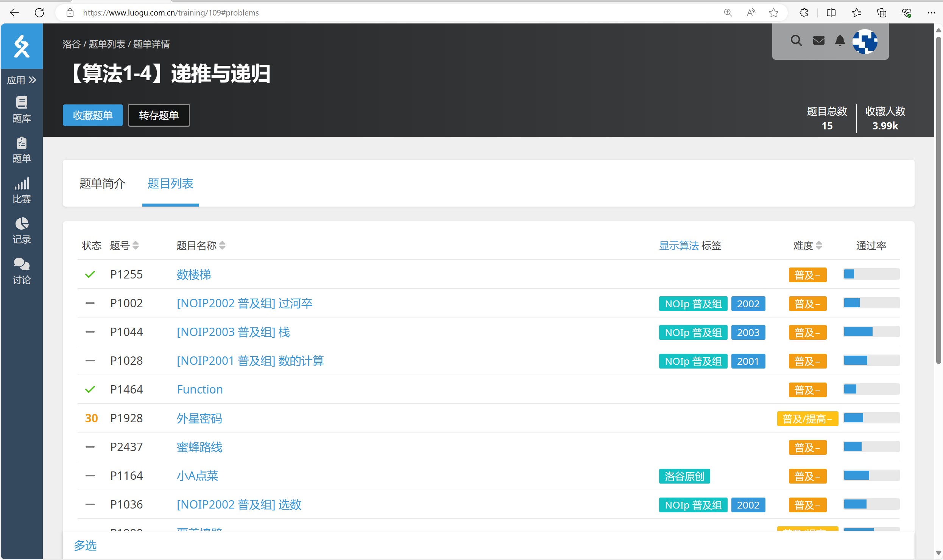Open the 讨论 discussion sidebar icon
Image resolution: width=943 pixels, height=560 pixels.
22,271
